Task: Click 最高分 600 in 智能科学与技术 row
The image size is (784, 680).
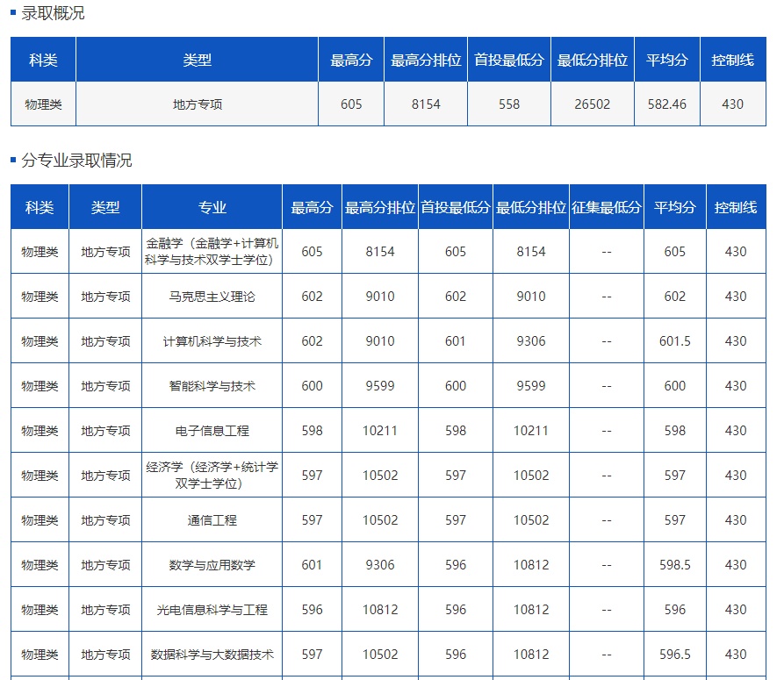Action: click(x=312, y=386)
